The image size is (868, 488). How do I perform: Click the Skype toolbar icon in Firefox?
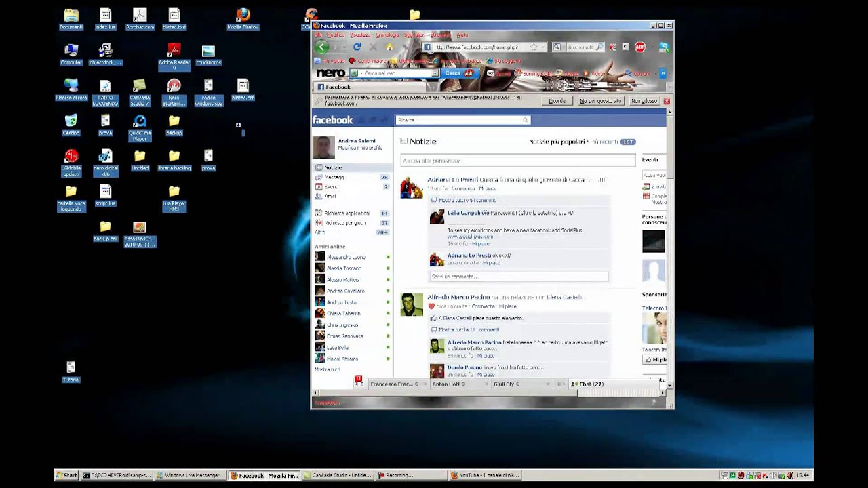point(664,47)
